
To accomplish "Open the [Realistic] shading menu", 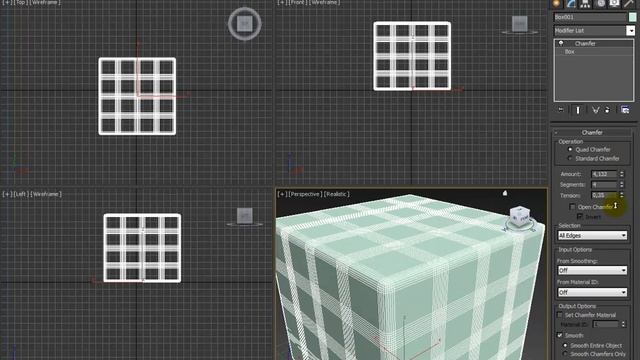I will tap(336, 194).
